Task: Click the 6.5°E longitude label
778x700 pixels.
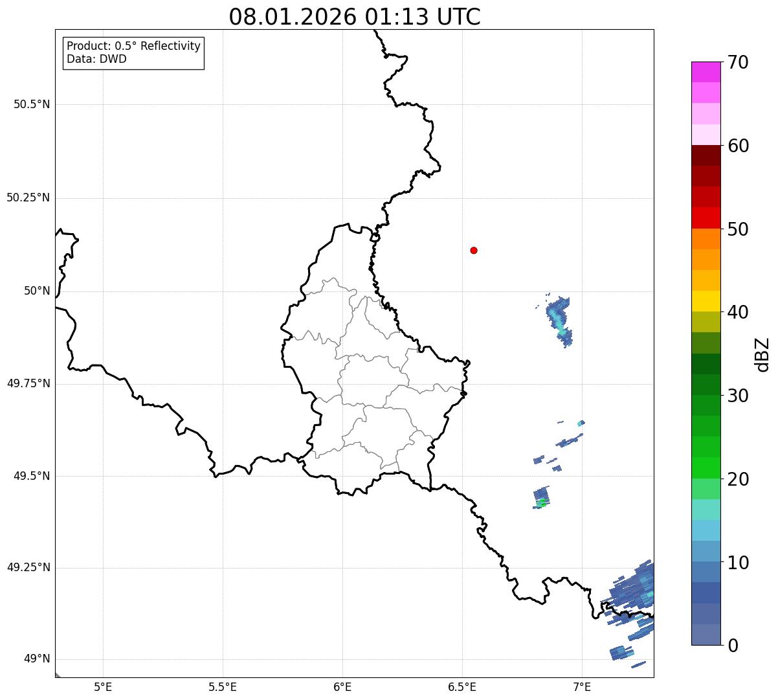Action: pos(462,687)
